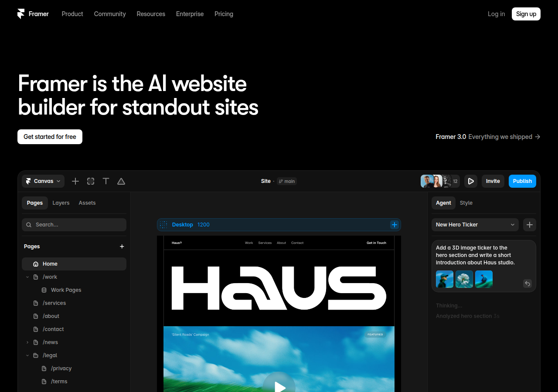The height and width of the screenshot is (392, 558).
Task: Collapse the /work page tree
Action: coord(27,277)
